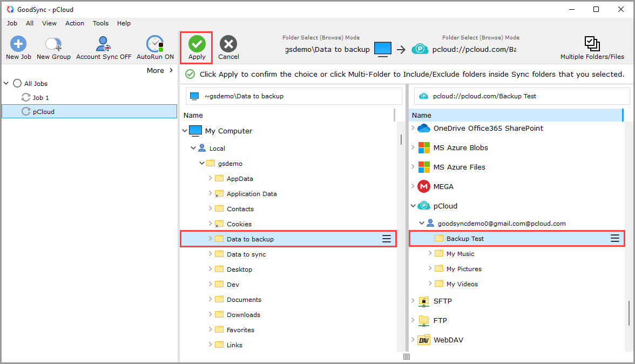Open the Action menu
Viewport: 635px width, 364px height.
coord(75,23)
